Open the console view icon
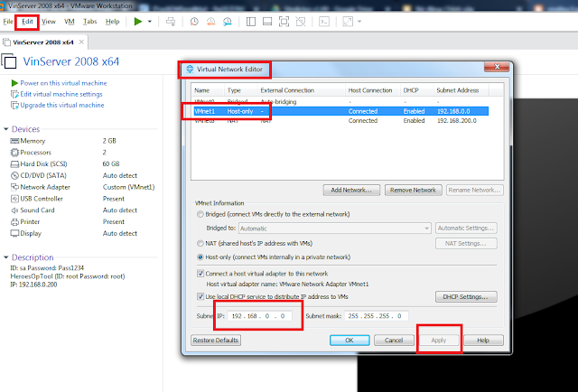The width and height of the screenshot is (578, 392). (x=324, y=22)
